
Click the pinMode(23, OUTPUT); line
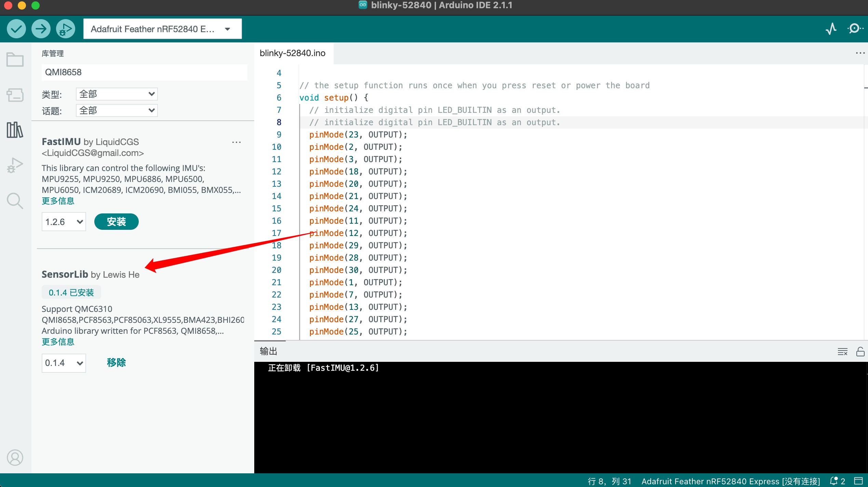pos(358,135)
